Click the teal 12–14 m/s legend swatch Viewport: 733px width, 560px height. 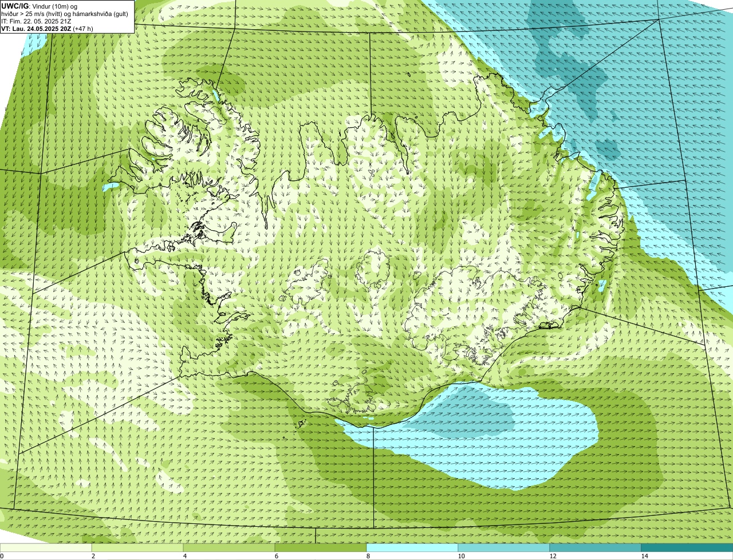[596, 548]
